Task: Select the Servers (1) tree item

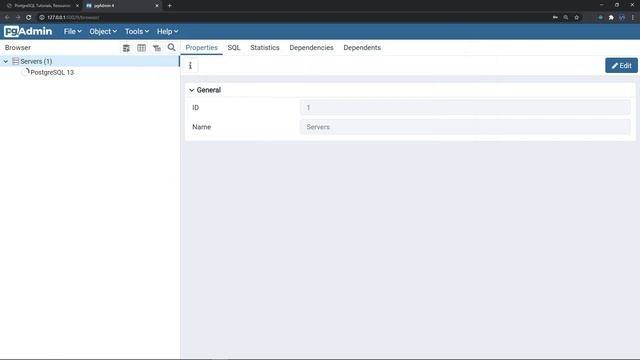Action: pyautogui.click(x=36, y=61)
